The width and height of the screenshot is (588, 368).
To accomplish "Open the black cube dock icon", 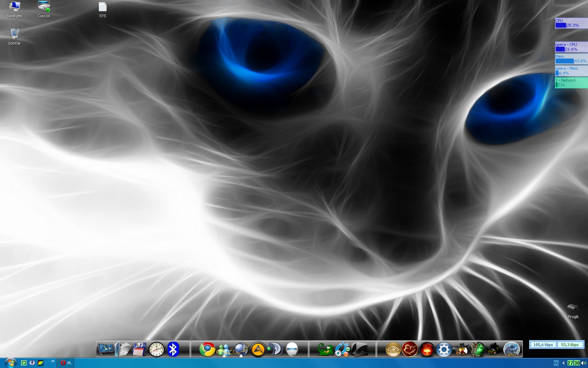I will pos(359,349).
